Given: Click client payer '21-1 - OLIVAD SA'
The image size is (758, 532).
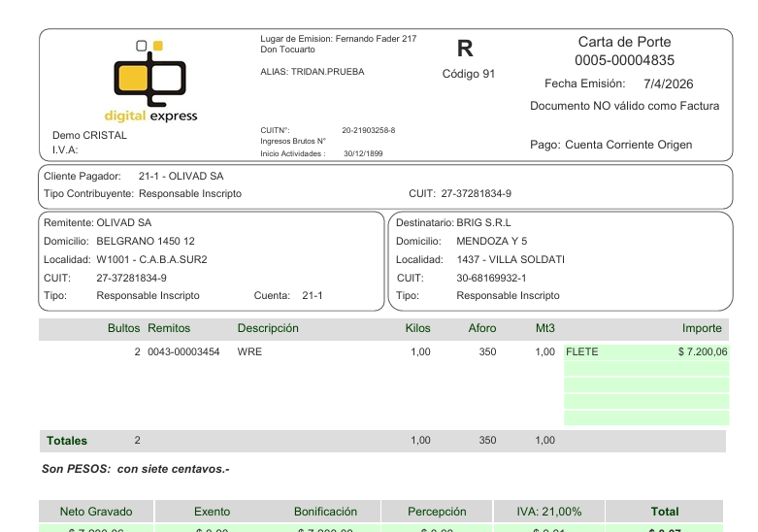Looking at the screenshot, I should (181, 176).
